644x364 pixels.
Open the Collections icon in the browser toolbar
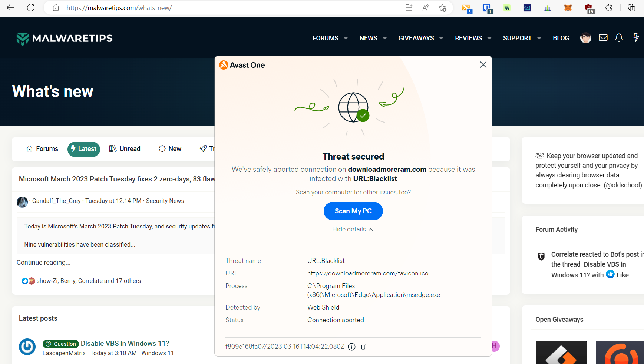coord(631,8)
